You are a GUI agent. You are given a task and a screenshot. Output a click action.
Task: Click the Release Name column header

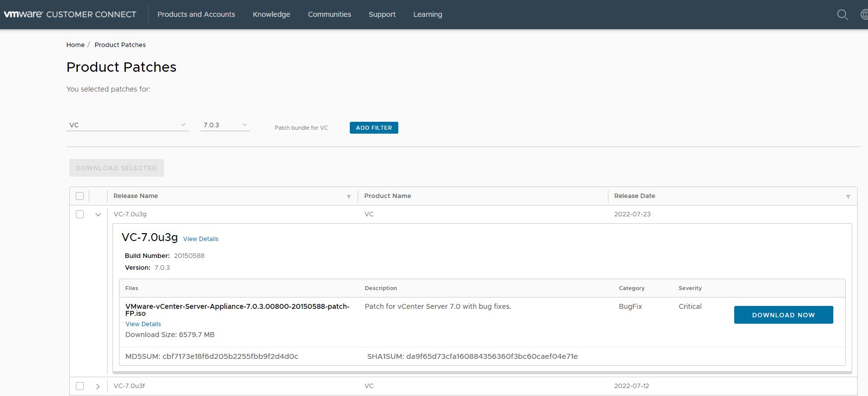pos(136,196)
